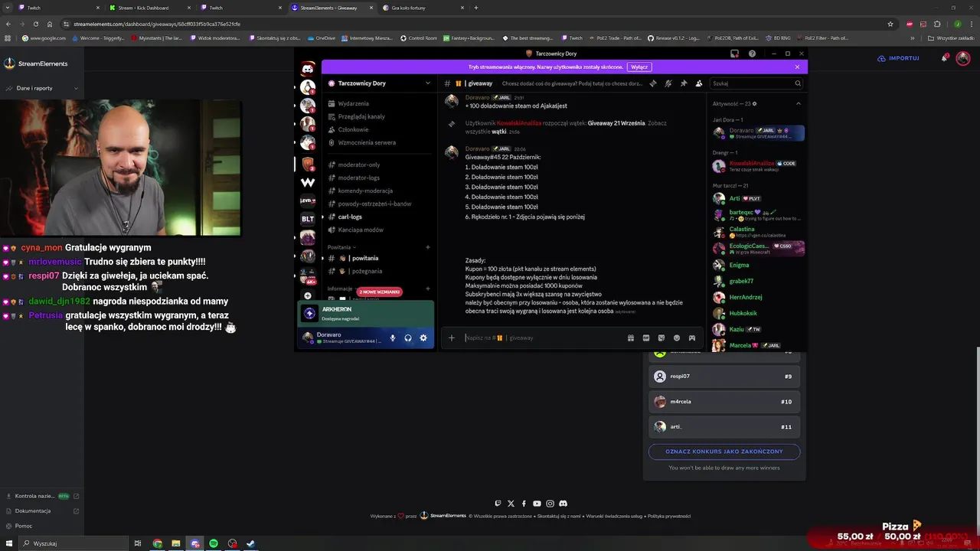
Task: Mute microphone in Discord user panel
Action: pyautogui.click(x=393, y=337)
